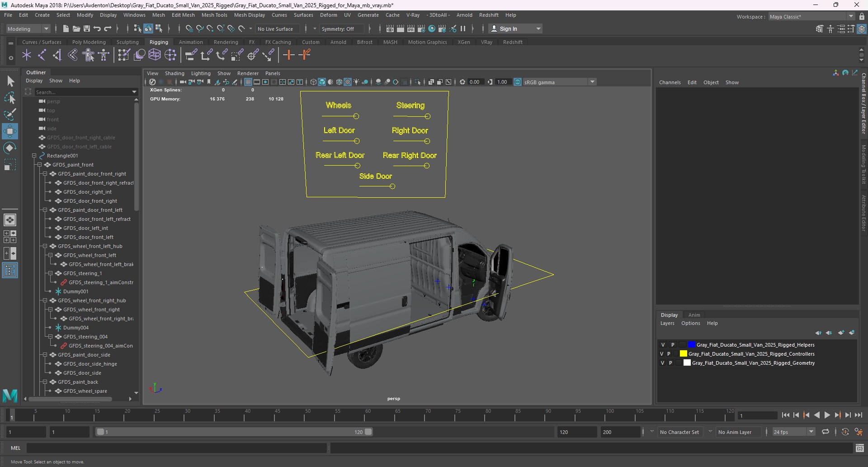Activate the Rotate tool in toolbox

[10, 148]
